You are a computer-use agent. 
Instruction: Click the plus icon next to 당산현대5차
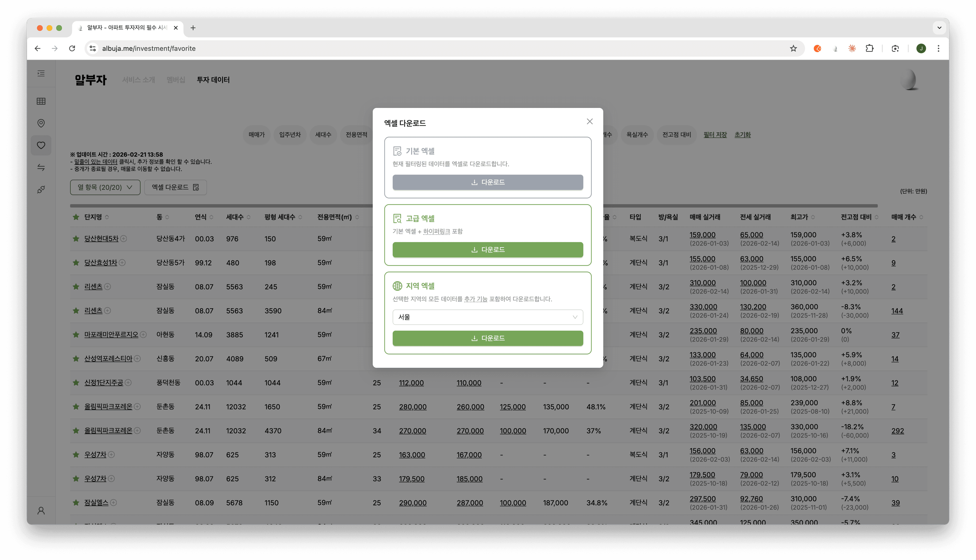[123, 238]
